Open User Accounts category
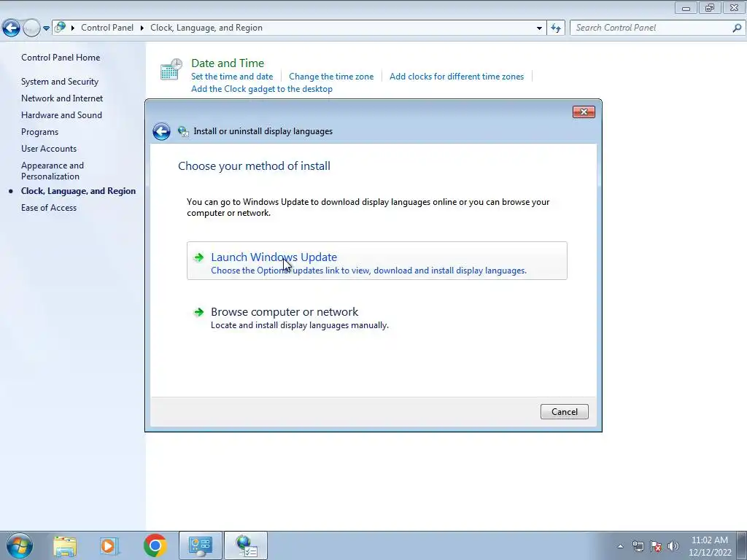Viewport: 747px width, 560px height. point(49,149)
